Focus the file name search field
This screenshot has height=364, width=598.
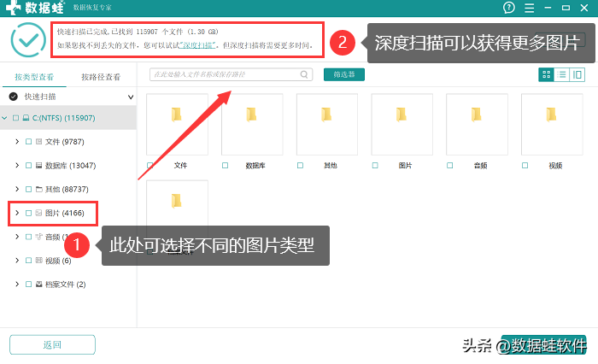tap(232, 74)
